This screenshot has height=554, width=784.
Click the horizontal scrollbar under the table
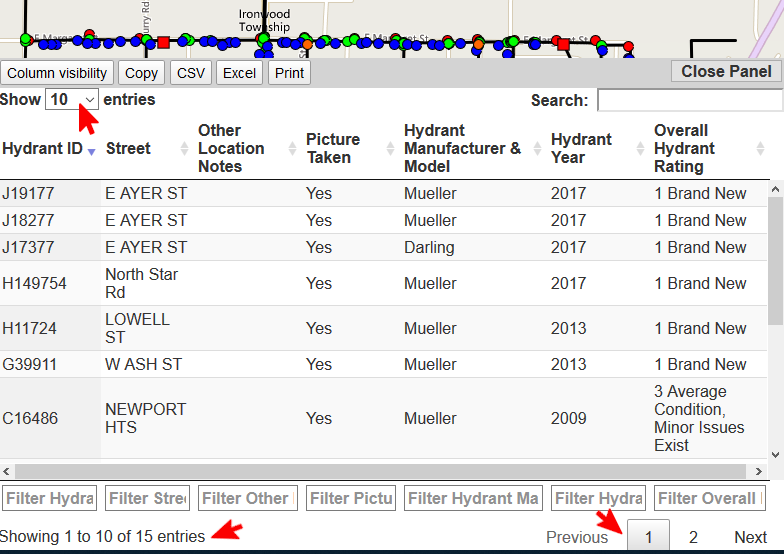tap(380, 471)
